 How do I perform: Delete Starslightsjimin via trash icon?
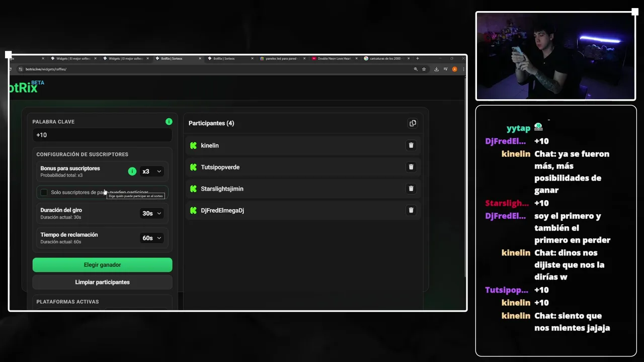[x=411, y=189]
